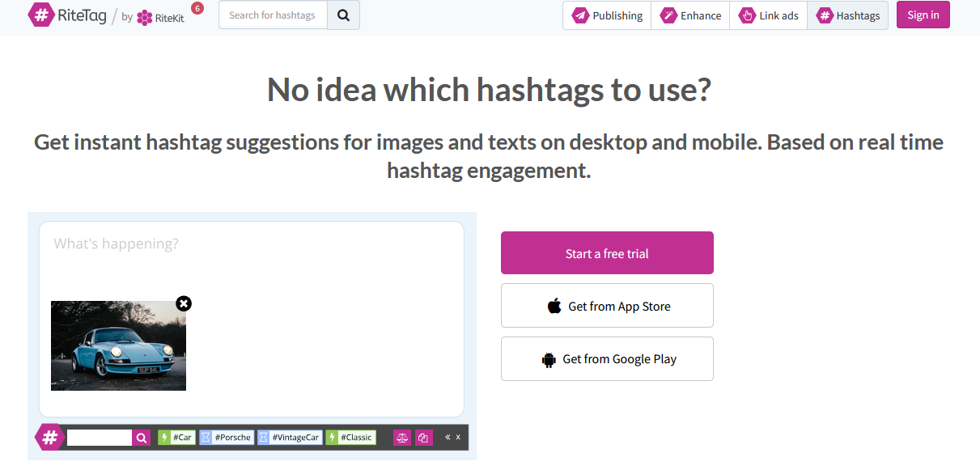Open the RiteKit link
The width and height of the screenshot is (980, 470).
pos(160,17)
